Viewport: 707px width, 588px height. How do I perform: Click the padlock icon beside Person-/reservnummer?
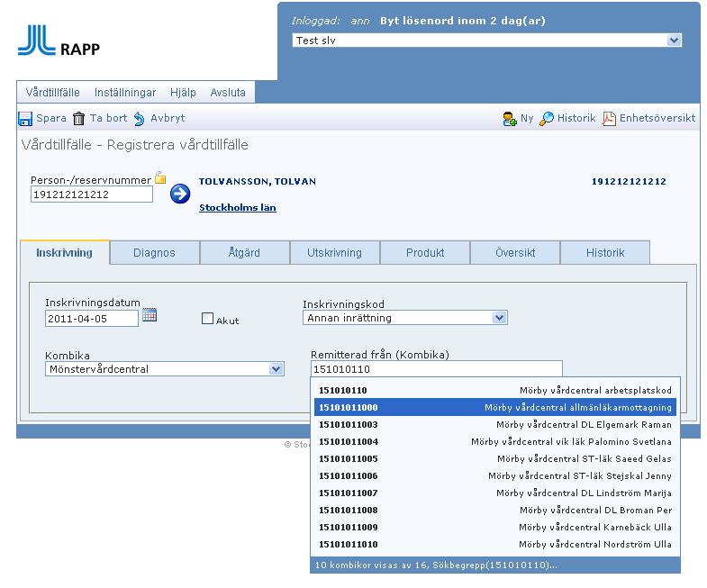tap(160, 177)
